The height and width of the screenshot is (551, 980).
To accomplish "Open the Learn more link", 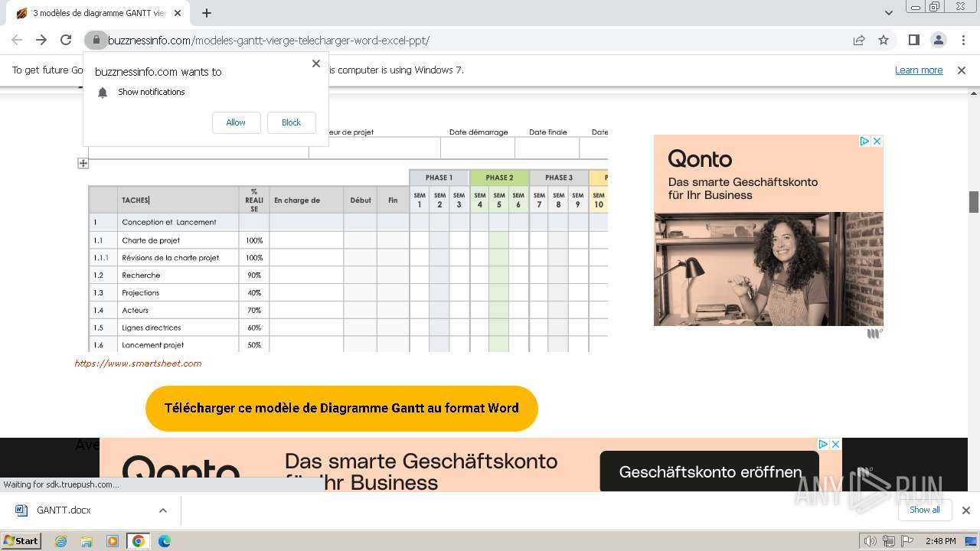I will (x=919, y=70).
